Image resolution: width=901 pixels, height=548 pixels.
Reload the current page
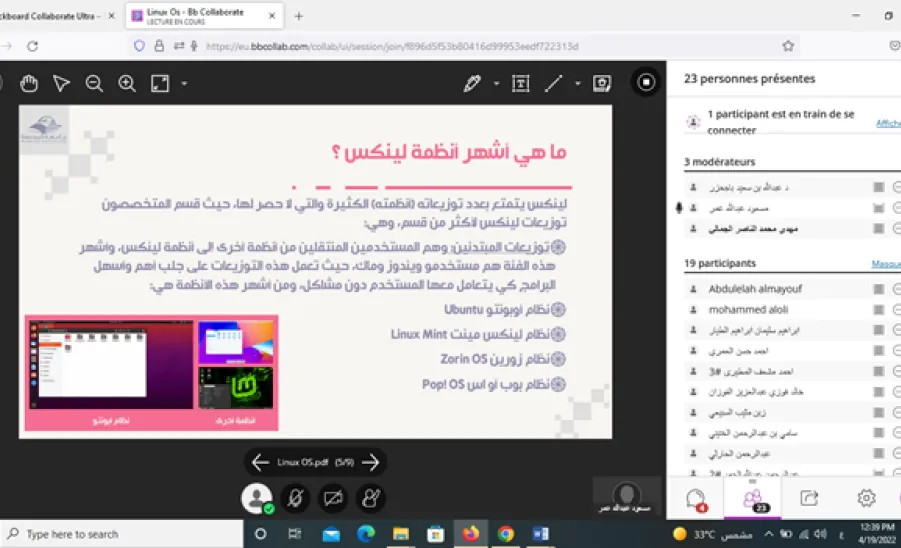click(33, 46)
